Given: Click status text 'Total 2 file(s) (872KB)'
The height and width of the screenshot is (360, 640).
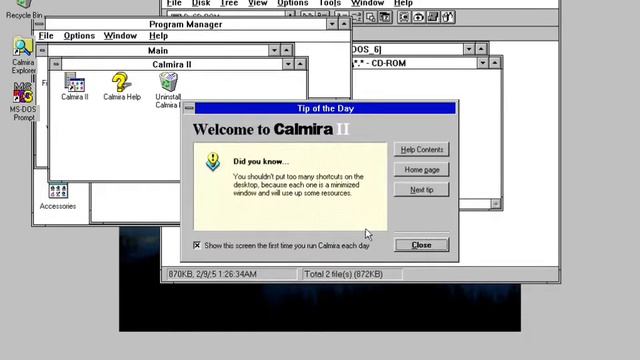Looking at the screenshot, I should (344, 274).
